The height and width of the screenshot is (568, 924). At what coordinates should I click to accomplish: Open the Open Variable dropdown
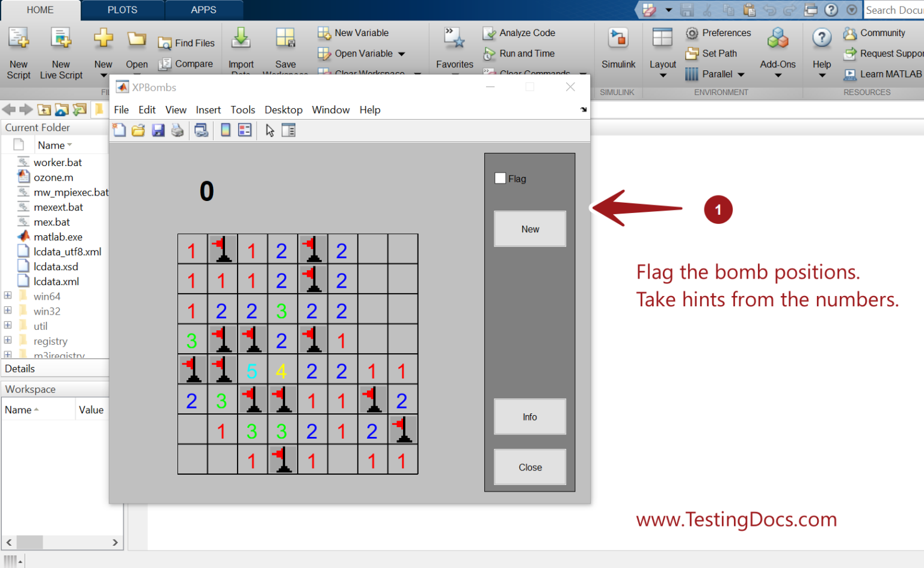point(401,54)
